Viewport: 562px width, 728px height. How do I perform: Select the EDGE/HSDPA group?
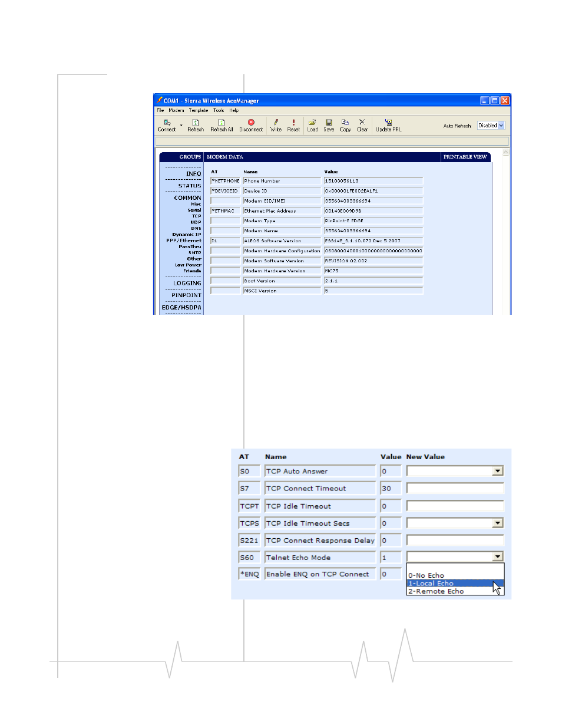[x=181, y=308]
